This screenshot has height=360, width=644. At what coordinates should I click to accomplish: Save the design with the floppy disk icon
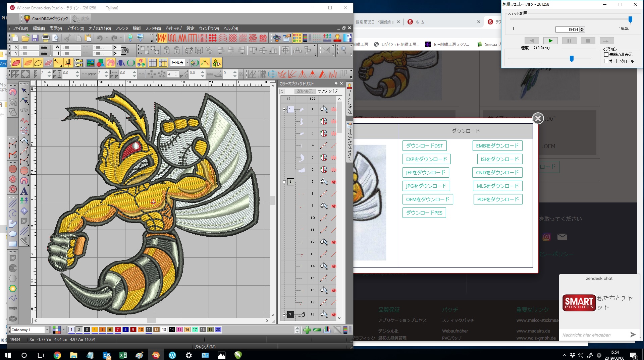tap(35, 38)
